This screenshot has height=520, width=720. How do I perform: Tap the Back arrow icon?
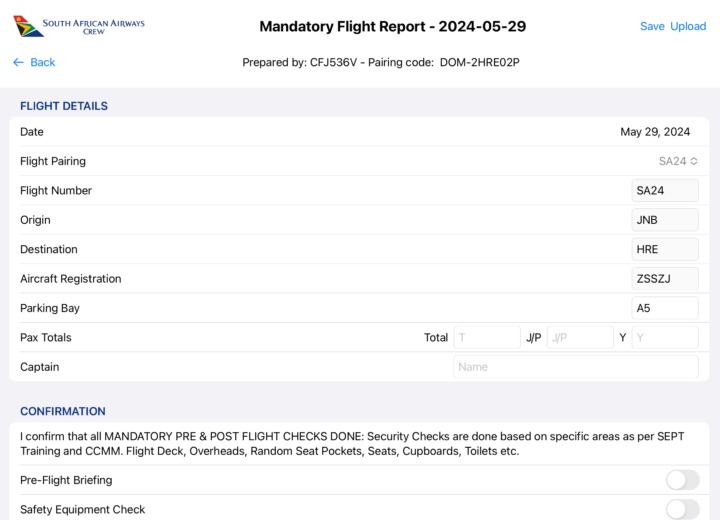18,62
